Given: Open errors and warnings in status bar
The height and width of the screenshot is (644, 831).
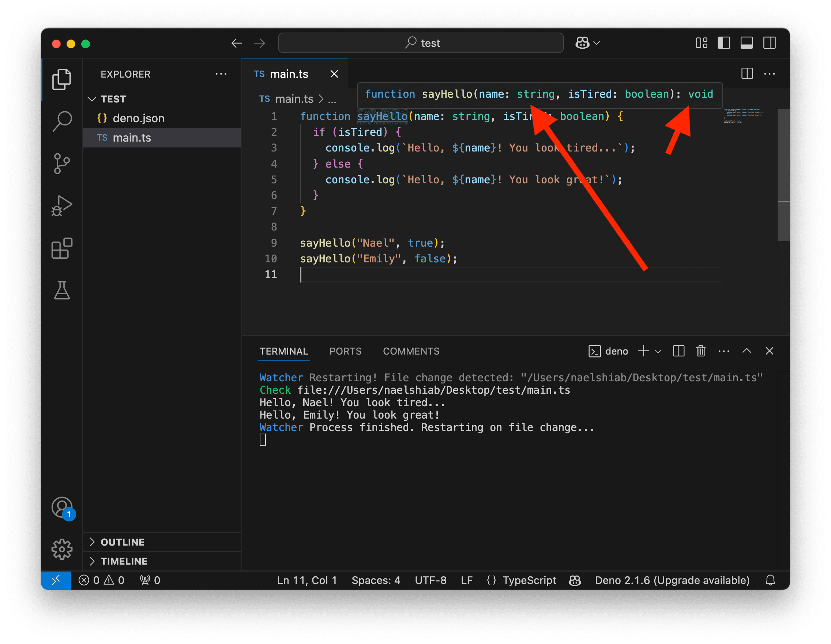Looking at the screenshot, I should click(x=101, y=580).
